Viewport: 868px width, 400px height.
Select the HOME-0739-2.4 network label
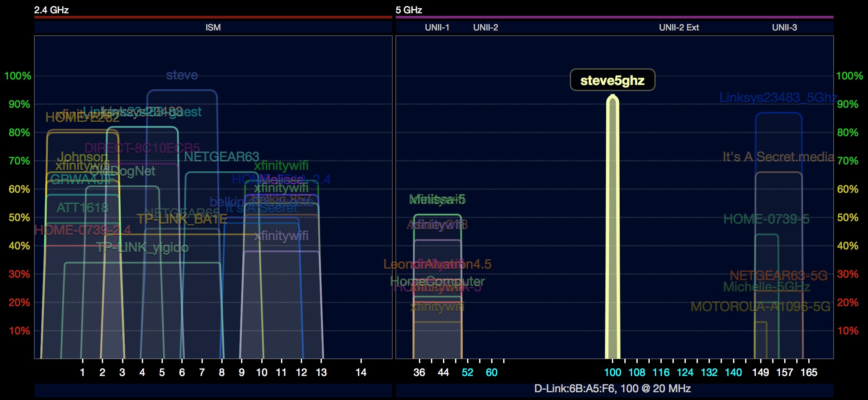[x=83, y=230]
